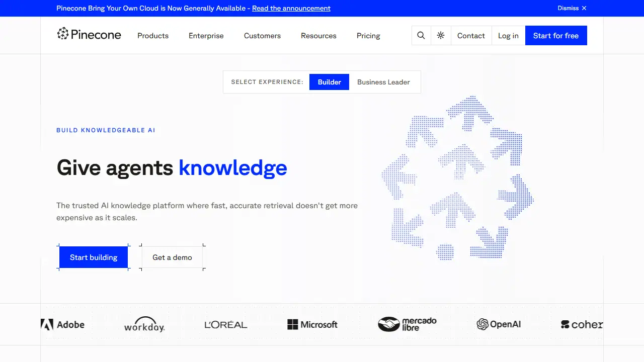Toggle the light/dark theme sun icon
Screen dimensions: 644x362
coord(441,36)
